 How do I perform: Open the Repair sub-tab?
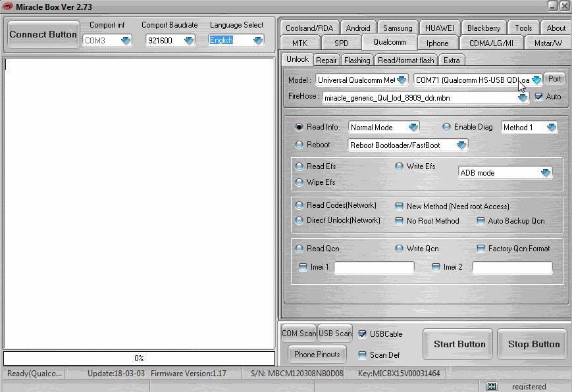[326, 61]
